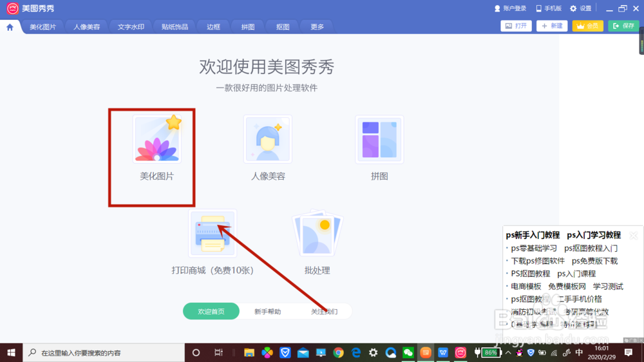This screenshot has width=644, height=362.
Task: Switch to the 人像美容 tab
Action: click(87, 26)
